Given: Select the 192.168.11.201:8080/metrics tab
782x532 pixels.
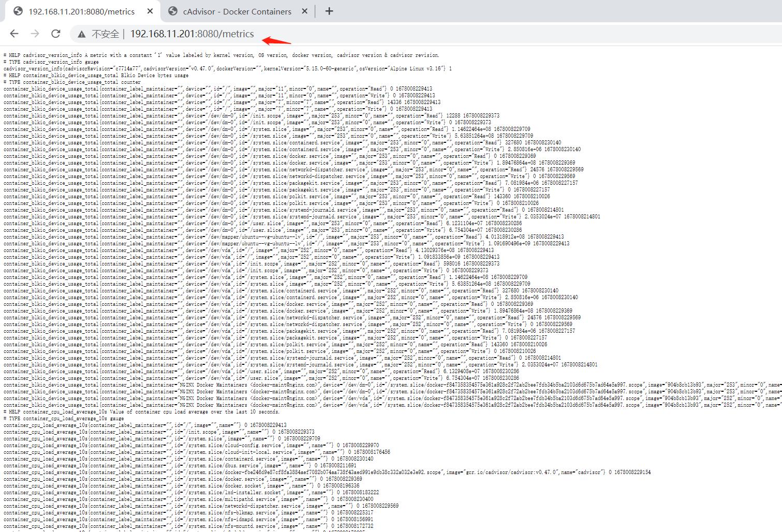Looking at the screenshot, I should point(82,11).
